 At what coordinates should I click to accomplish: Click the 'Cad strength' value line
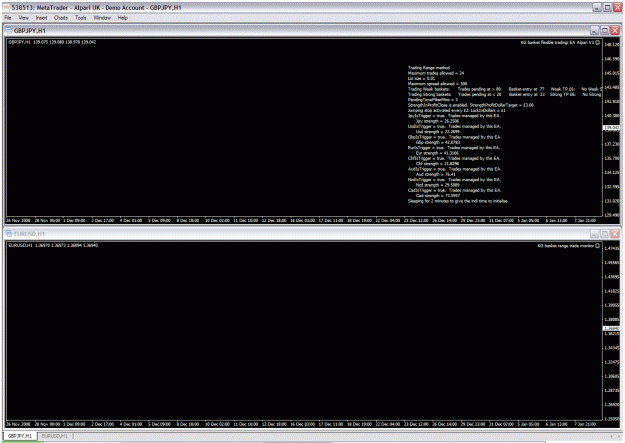438,196
